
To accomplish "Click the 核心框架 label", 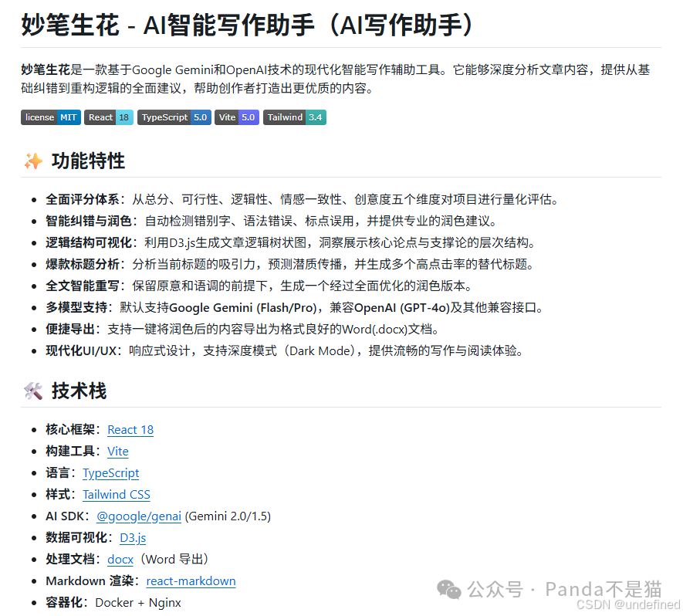I will tap(70, 430).
